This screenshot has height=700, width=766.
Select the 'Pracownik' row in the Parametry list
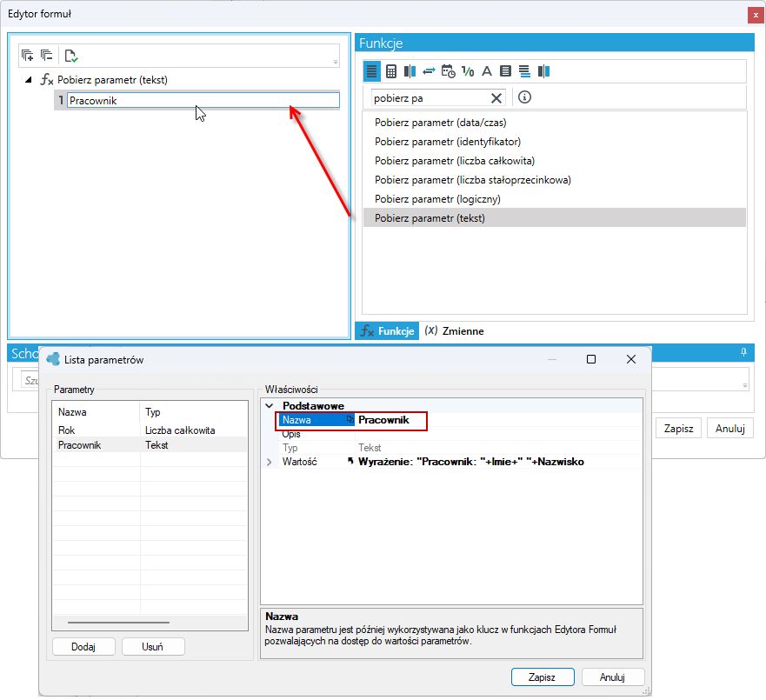[x=150, y=445]
